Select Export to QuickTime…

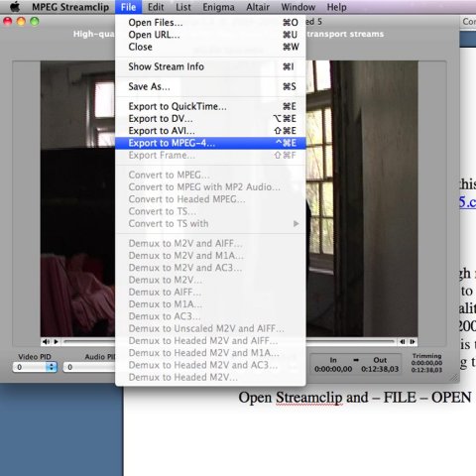click(210, 106)
